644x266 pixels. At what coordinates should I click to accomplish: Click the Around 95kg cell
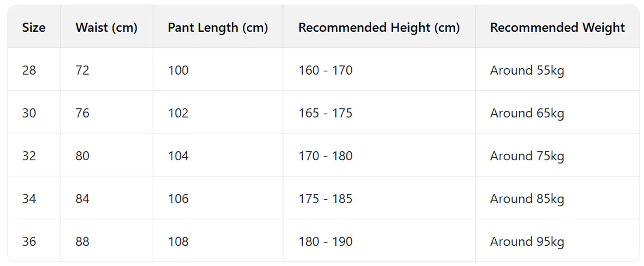tap(527, 242)
